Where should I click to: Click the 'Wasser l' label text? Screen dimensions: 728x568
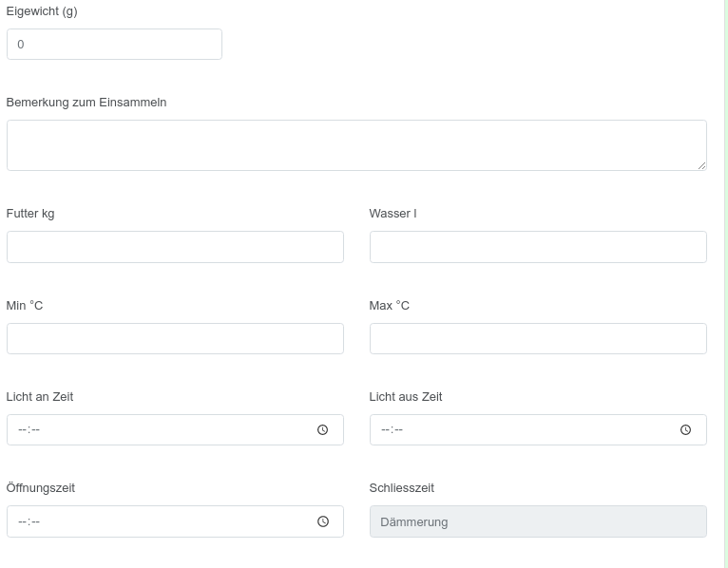tap(393, 214)
